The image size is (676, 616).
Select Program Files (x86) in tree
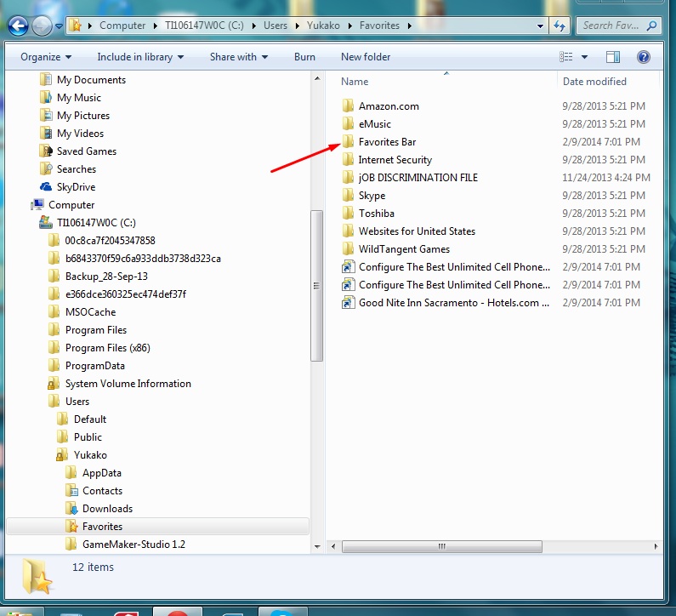pyautogui.click(x=107, y=348)
